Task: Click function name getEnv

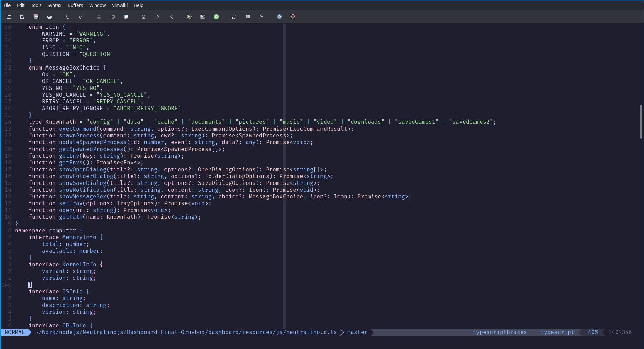Action: coord(69,156)
